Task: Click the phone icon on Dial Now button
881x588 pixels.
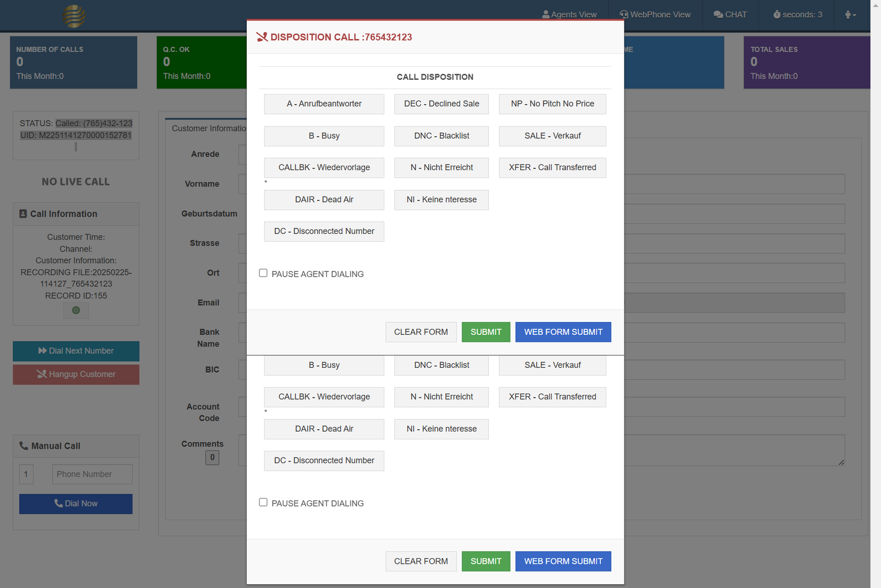Action: [59, 503]
